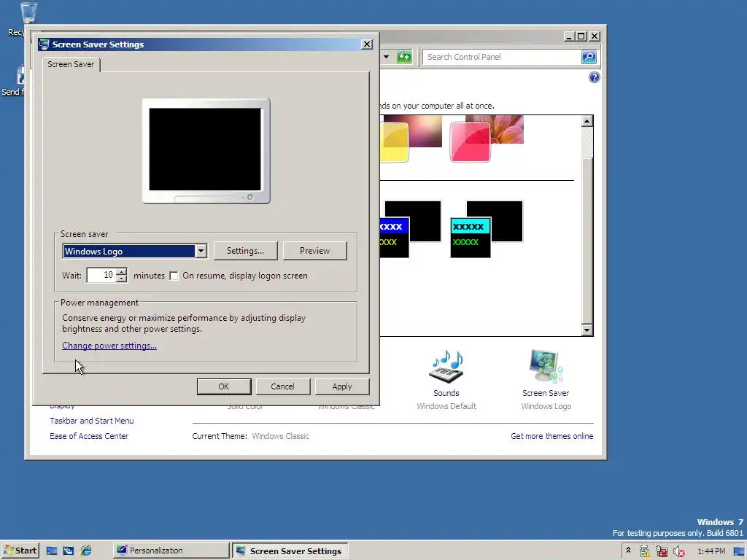Open Ease of Access Center link

click(89, 436)
